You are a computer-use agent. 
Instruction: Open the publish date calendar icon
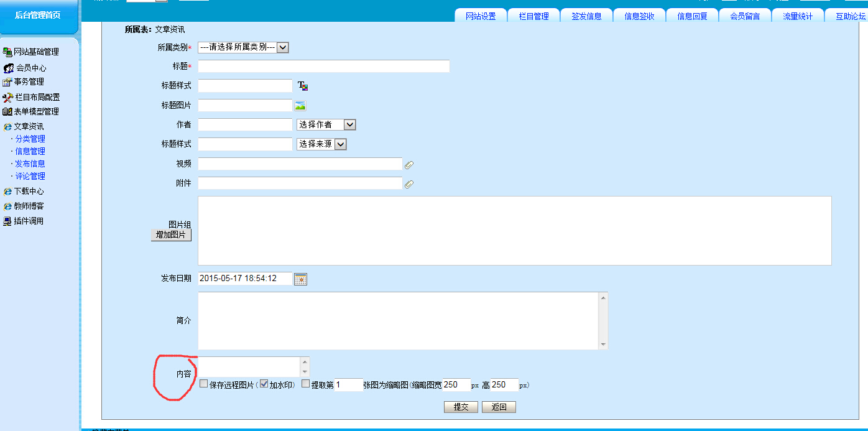[x=300, y=279]
